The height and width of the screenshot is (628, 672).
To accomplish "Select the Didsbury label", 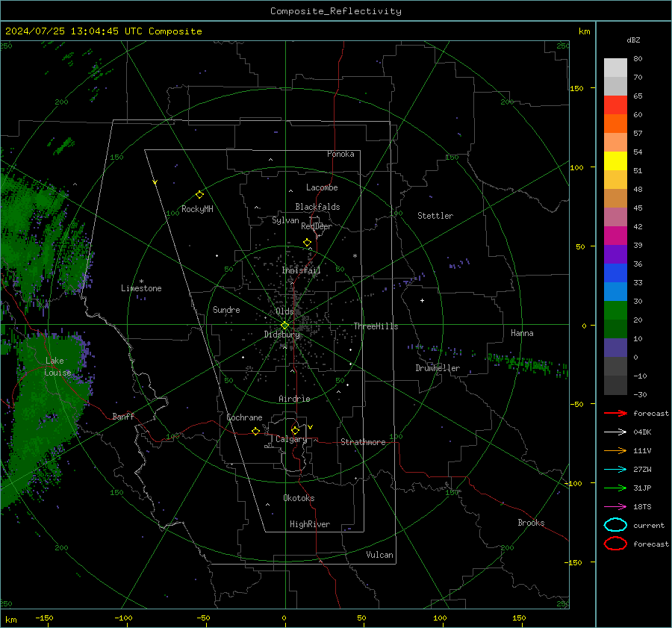I will (281, 335).
